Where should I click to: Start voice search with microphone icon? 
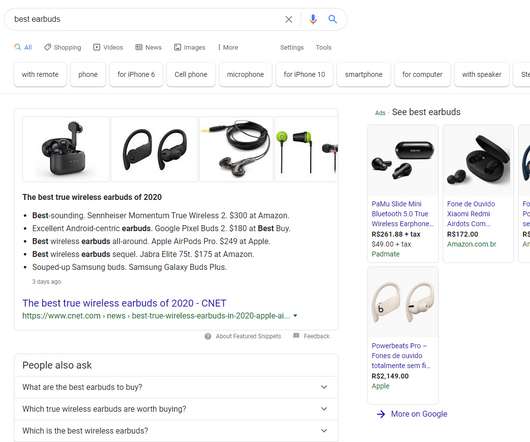pos(313,19)
